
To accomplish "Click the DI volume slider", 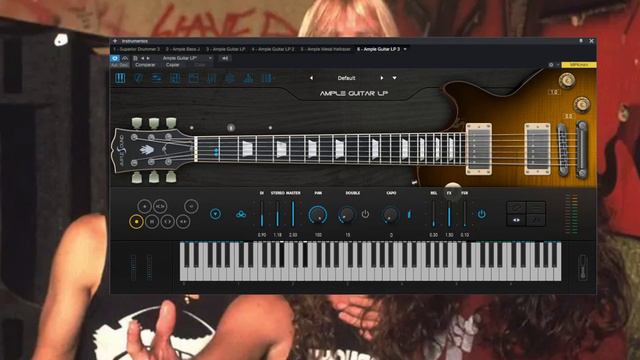I will pyautogui.click(x=262, y=214).
